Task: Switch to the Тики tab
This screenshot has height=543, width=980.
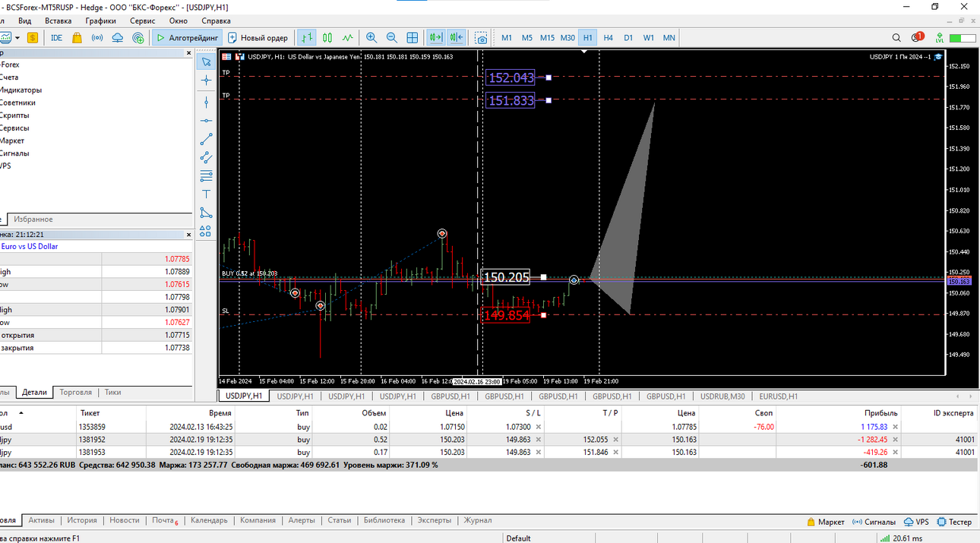Action: (112, 393)
